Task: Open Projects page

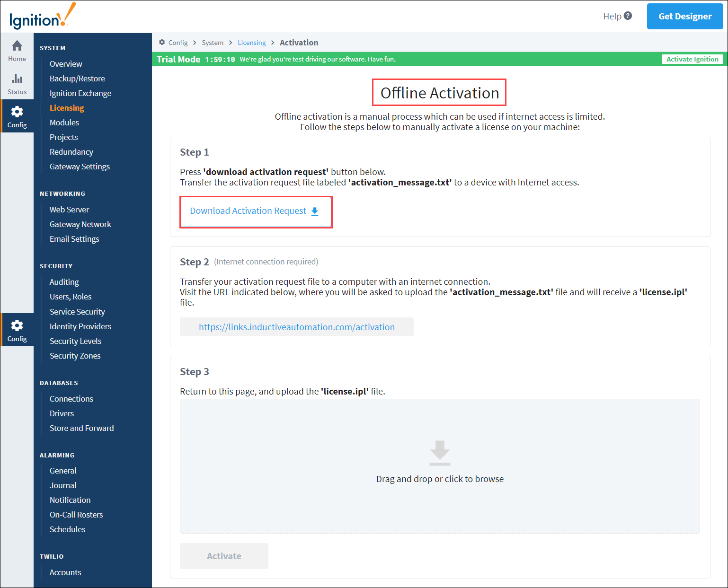Action: tap(63, 137)
